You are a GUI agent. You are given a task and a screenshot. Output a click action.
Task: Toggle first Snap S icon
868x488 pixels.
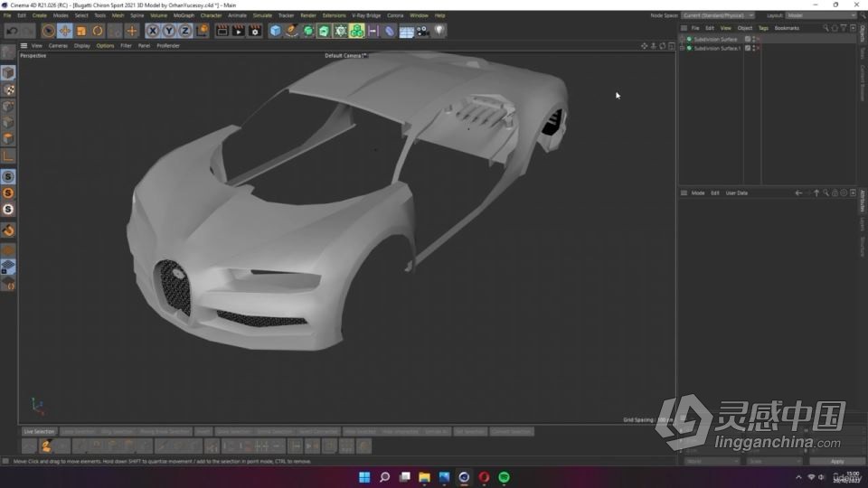click(x=8, y=176)
